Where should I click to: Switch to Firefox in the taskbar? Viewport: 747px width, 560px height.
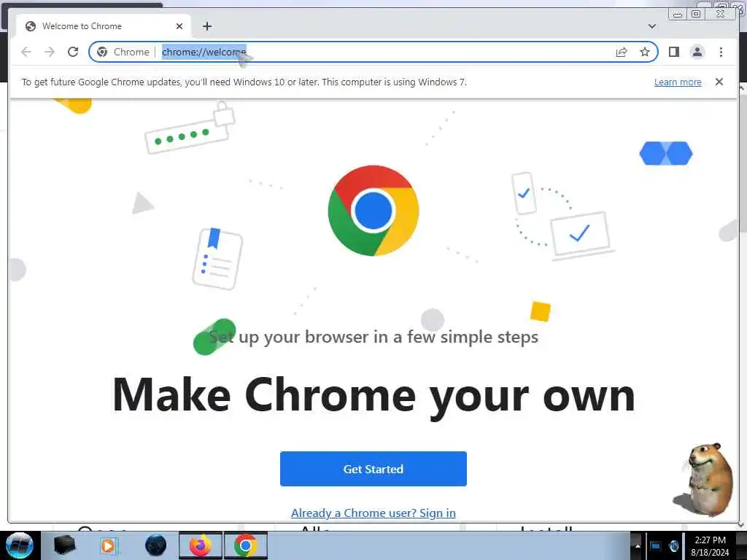201,545
